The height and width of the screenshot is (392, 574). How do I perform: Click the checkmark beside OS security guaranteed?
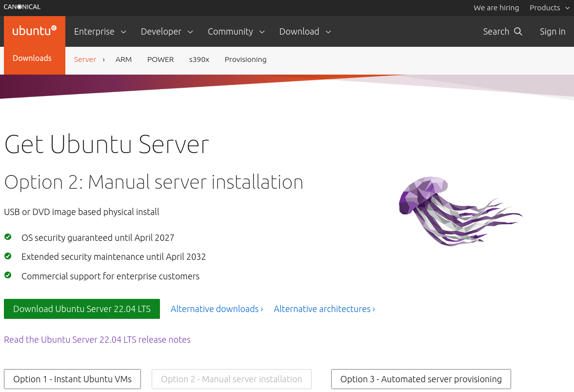8,237
